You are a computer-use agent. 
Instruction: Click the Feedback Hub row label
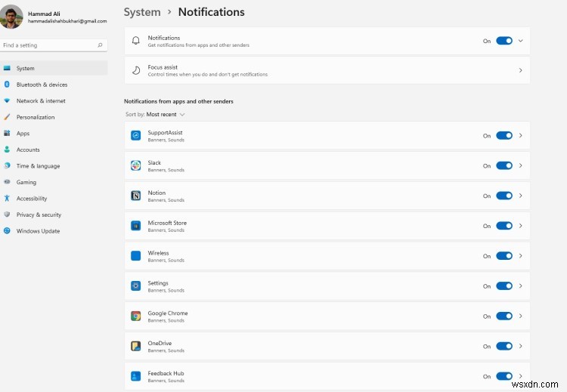point(166,373)
